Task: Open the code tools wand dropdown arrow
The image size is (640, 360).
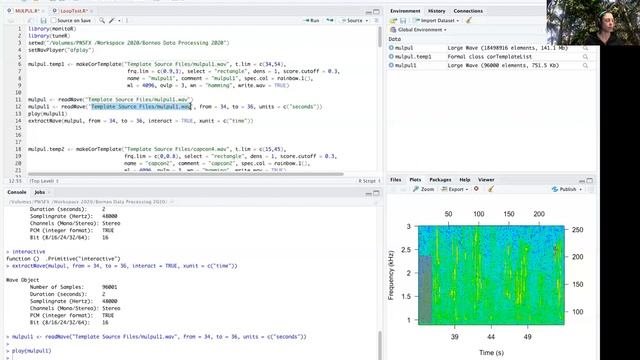Action: (x=119, y=21)
